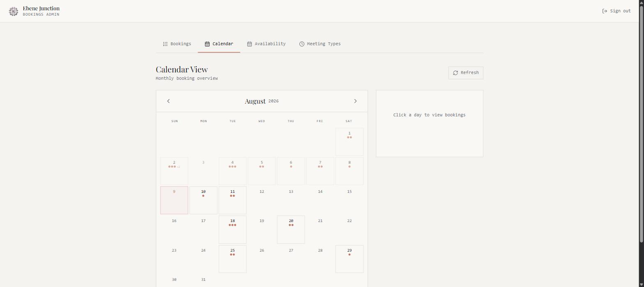This screenshot has width=644, height=287.
Task: Click August 16 day number
Action: tap(174, 221)
